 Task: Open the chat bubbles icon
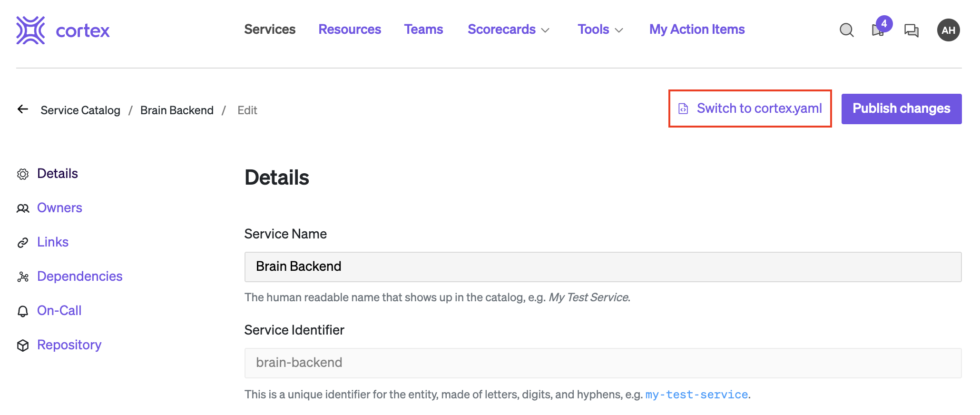[911, 30]
